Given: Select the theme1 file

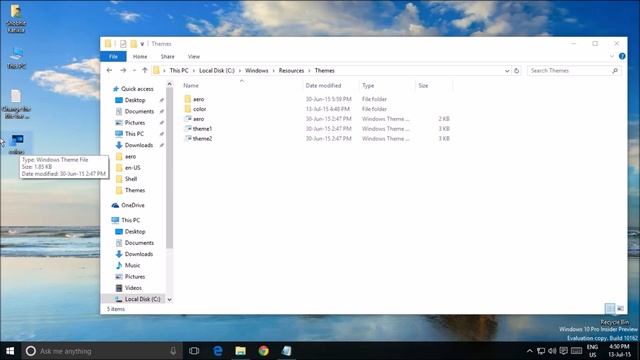Looking at the screenshot, I should pyautogui.click(x=202, y=129).
